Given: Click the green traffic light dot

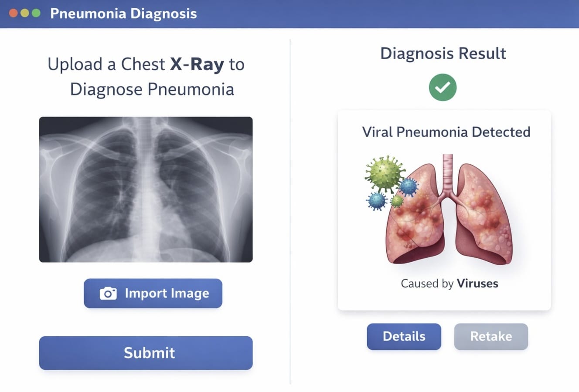Looking at the screenshot, I should [36, 14].
